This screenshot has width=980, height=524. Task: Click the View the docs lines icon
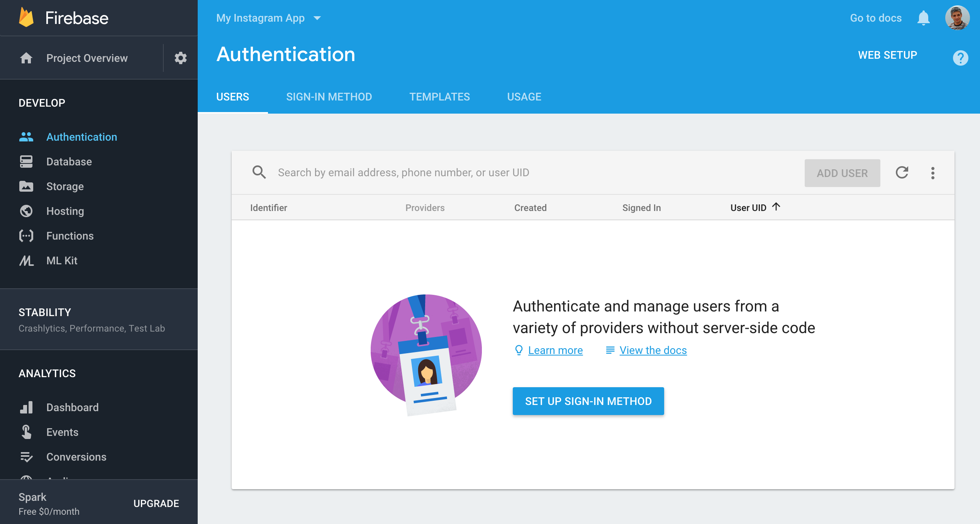coord(610,350)
